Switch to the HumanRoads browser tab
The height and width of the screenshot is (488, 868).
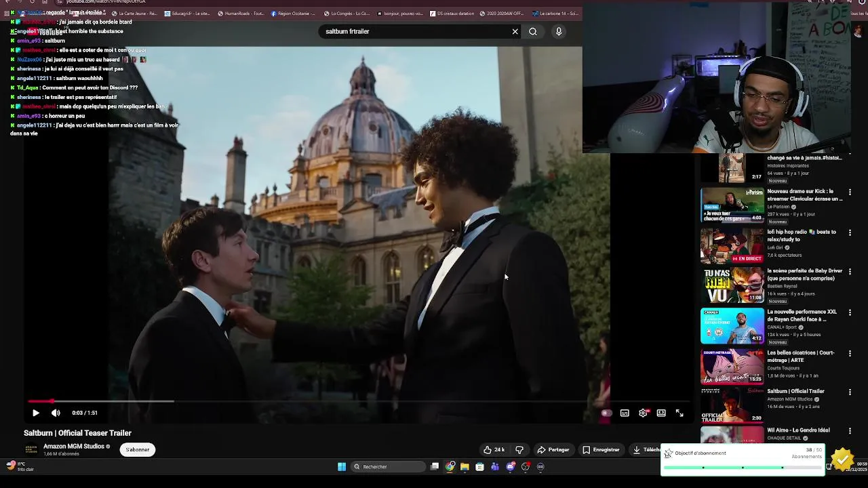239,13
